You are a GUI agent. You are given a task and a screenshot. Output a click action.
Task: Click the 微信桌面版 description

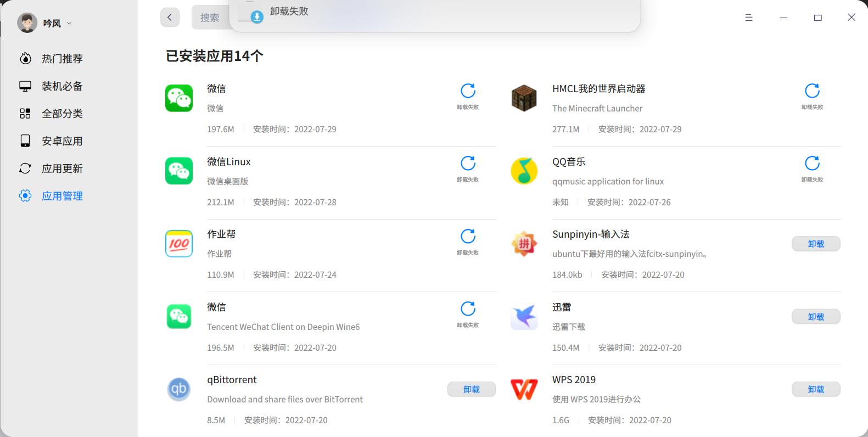[228, 182]
